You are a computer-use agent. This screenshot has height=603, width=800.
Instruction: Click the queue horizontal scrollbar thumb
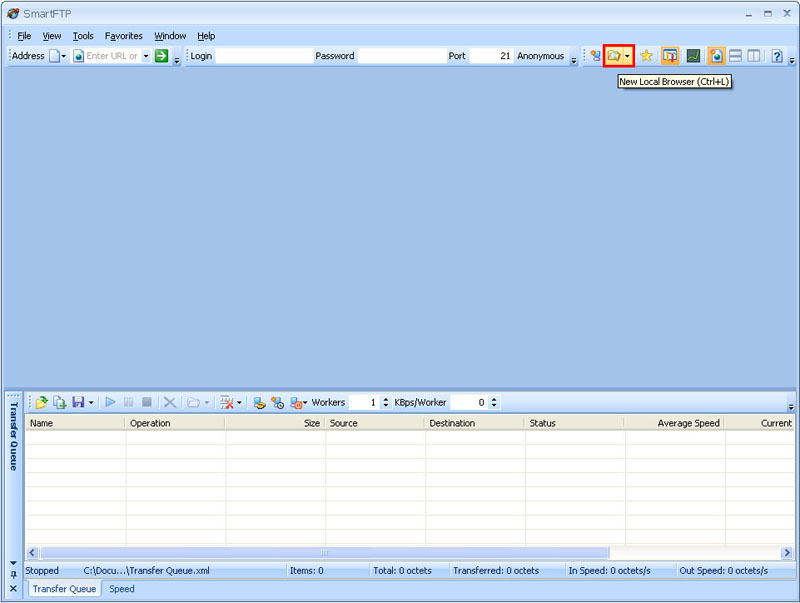[x=324, y=552]
